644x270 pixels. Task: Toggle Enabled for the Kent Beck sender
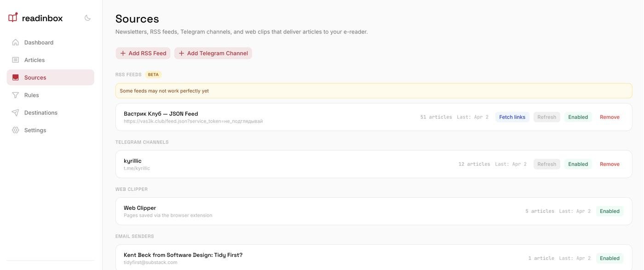click(609, 258)
